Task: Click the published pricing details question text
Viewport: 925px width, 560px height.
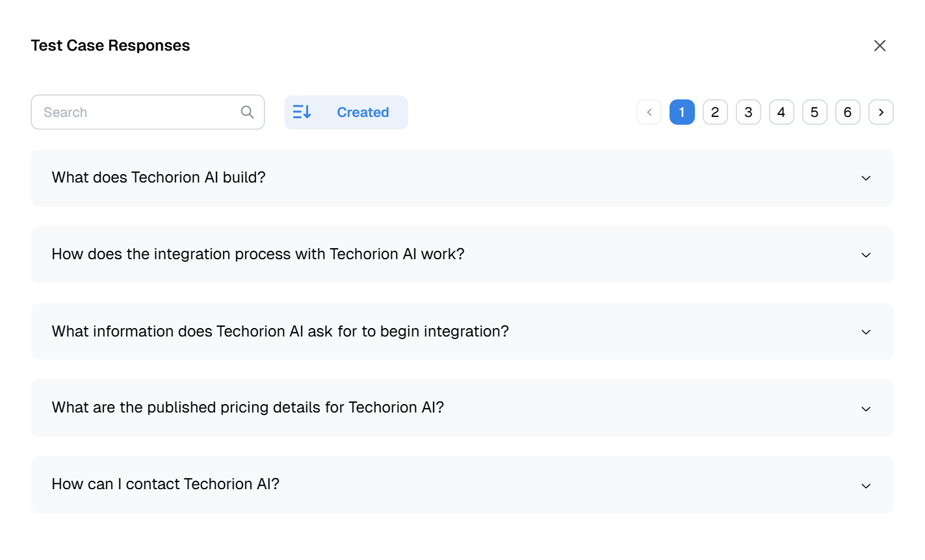Action: pyautogui.click(x=248, y=407)
